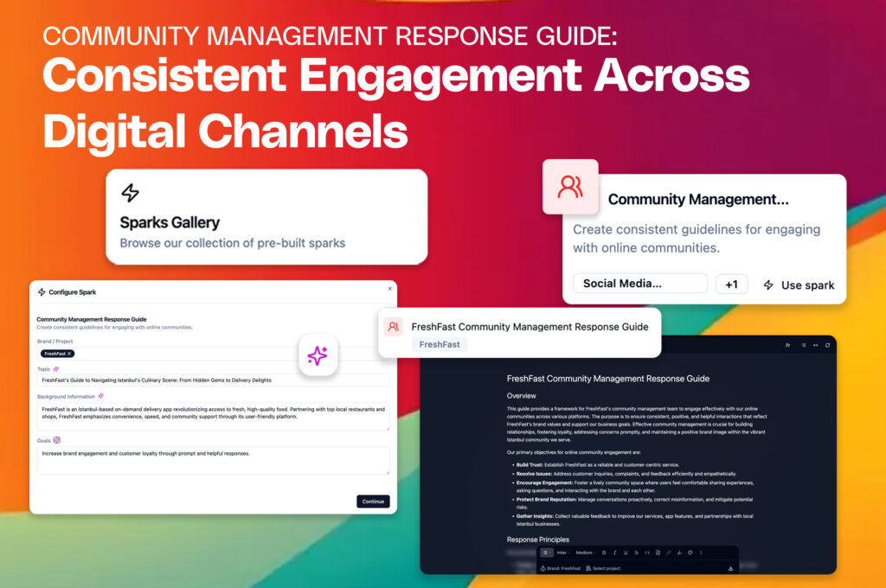This screenshot has width=886, height=588.
Task: Click the FreshFast tag under the guide title
Action: (440, 344)
